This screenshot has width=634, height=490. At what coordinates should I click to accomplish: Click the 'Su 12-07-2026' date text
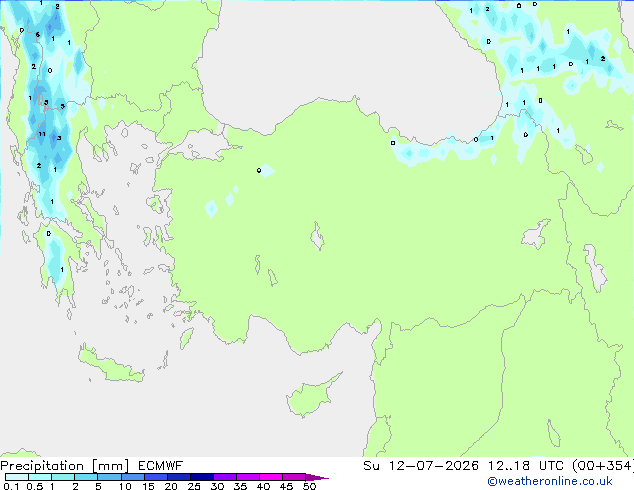pos(421,466)
